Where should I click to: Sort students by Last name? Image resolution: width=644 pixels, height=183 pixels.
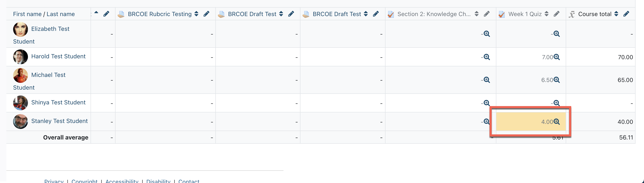61,14
